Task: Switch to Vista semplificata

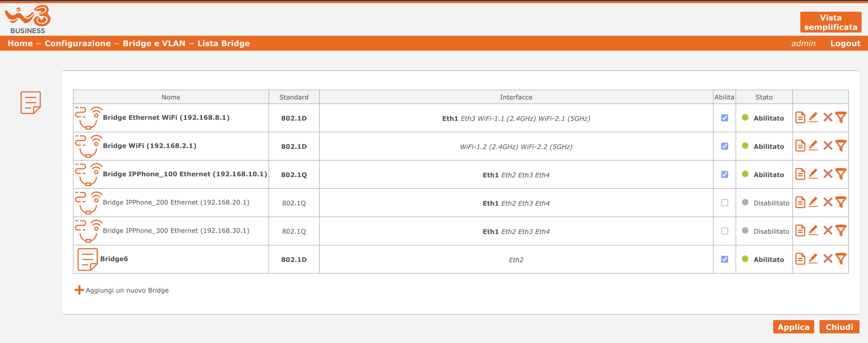Action: [x=831, y=22]
